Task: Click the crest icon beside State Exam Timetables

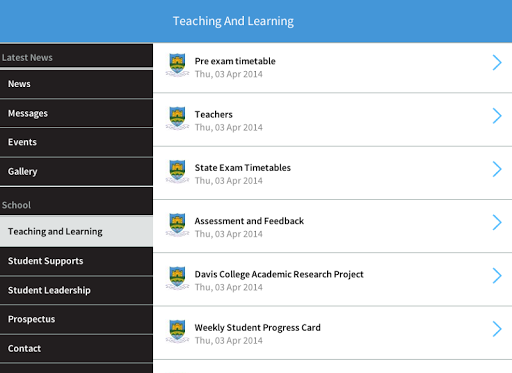Action: [x=177, y=172]
